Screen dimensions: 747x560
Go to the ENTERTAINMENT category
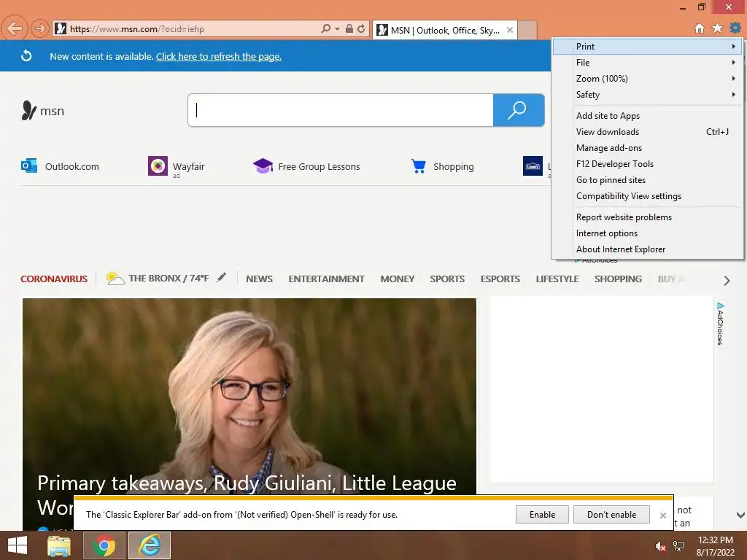[326, 279]
